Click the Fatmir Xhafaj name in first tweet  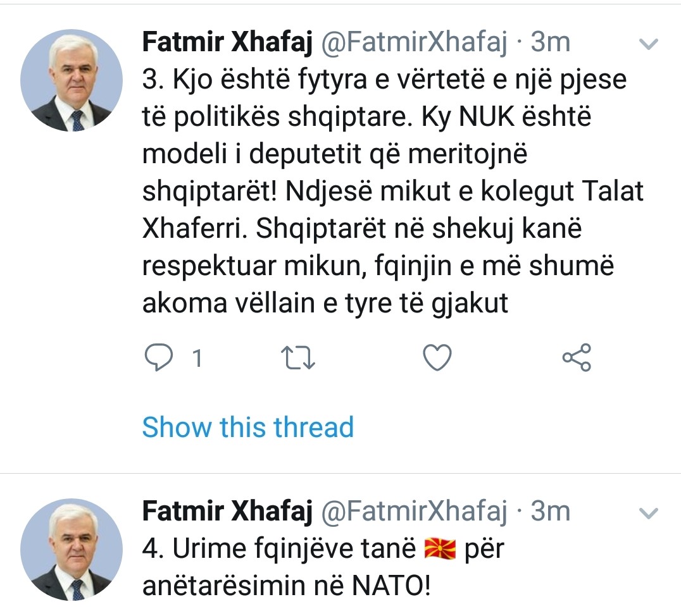tap(227, 42)
